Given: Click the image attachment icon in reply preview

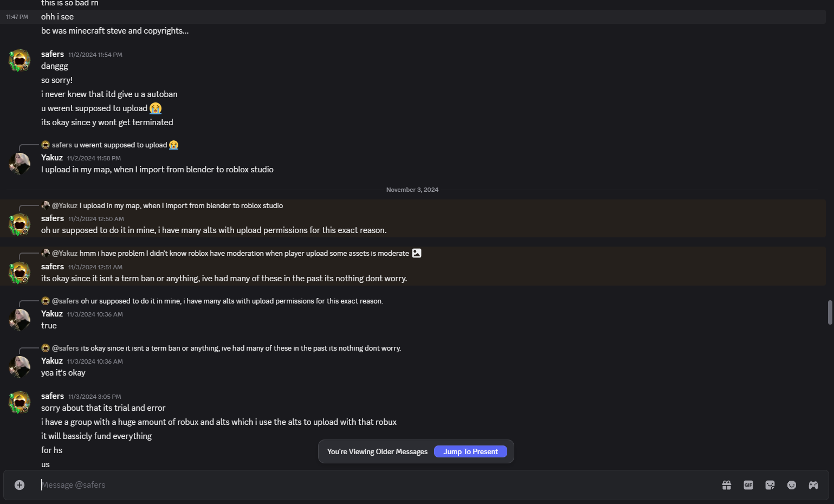Looking at the screenshot, I should pos(417,253).
